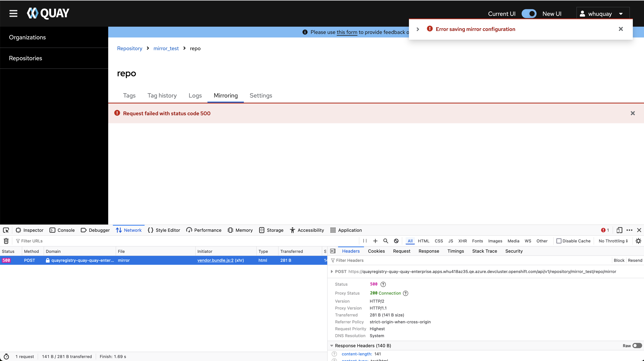Image resolution: width=644 pixels, height=361 pixels.
Task: Open network settings gear icon
Action: (x=638, y=241)
